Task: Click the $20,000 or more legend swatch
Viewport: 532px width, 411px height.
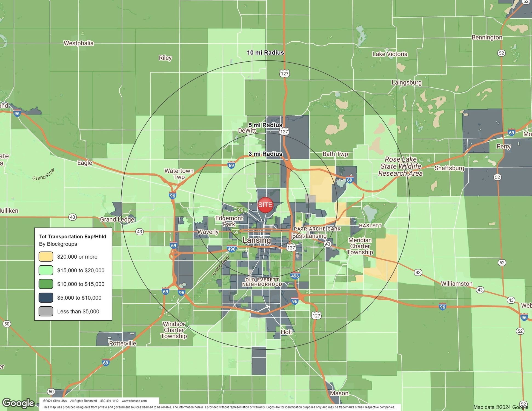Action: point(46,257)
